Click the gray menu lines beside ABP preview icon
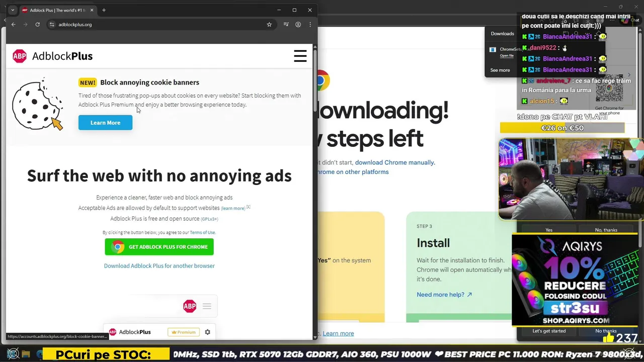 click(x=207, y=306)
